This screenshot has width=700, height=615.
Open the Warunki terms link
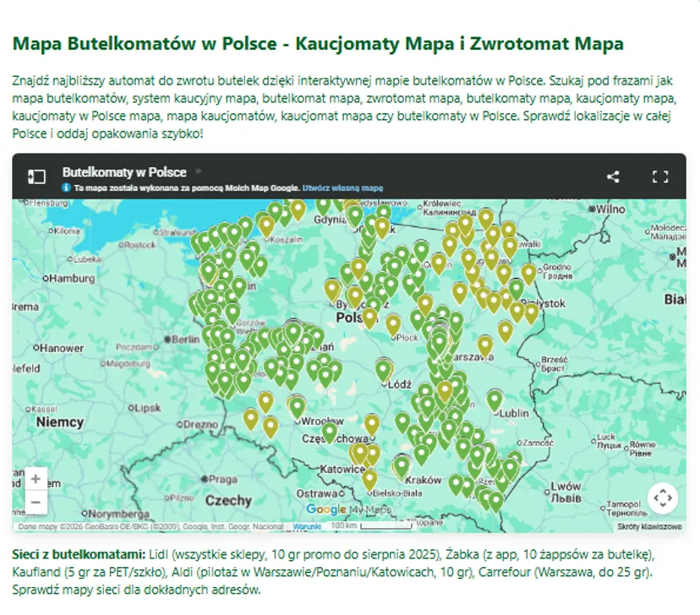(307, 526)
